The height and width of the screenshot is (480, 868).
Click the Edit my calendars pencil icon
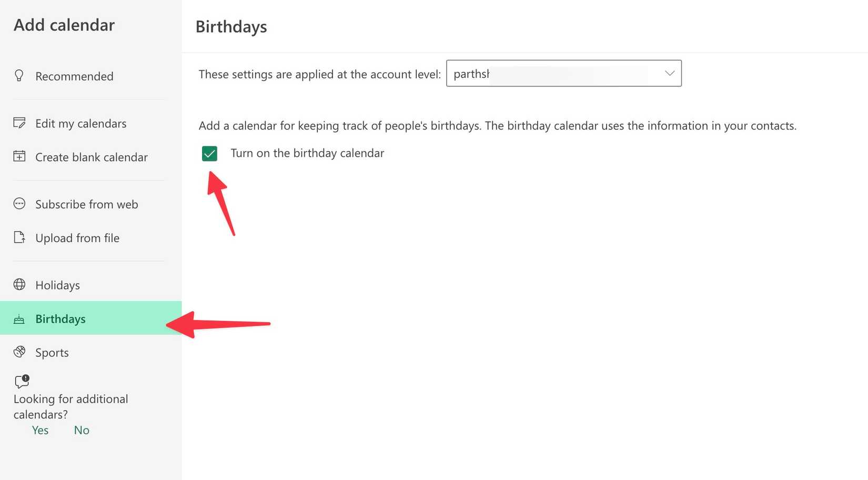tap(19, 123)
